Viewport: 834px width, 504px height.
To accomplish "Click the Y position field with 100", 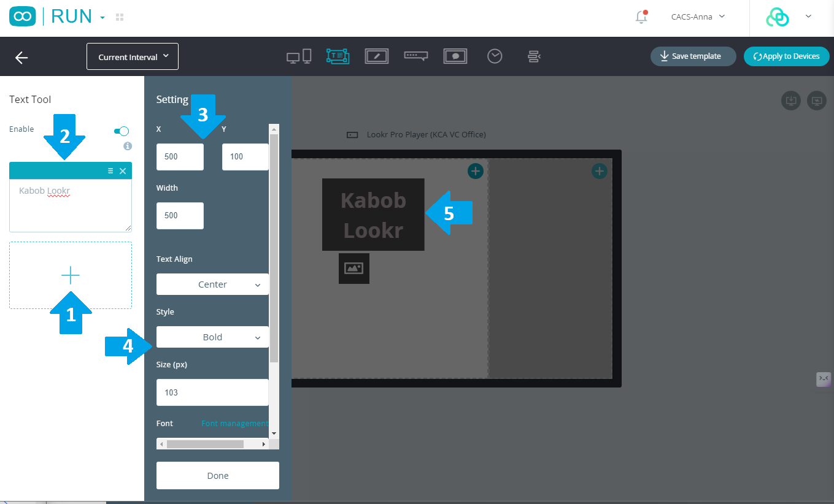I will [245, 157].
